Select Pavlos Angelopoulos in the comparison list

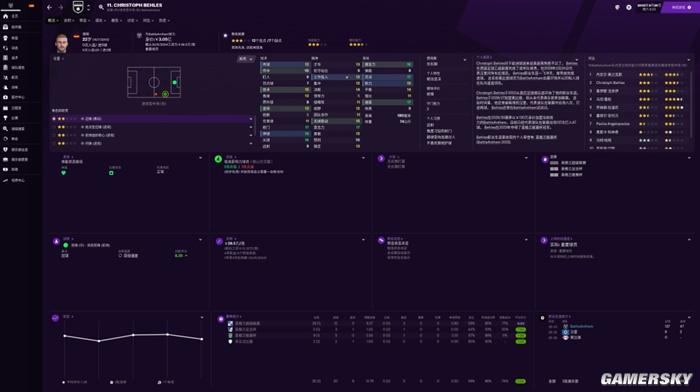[x=612, y=124]
